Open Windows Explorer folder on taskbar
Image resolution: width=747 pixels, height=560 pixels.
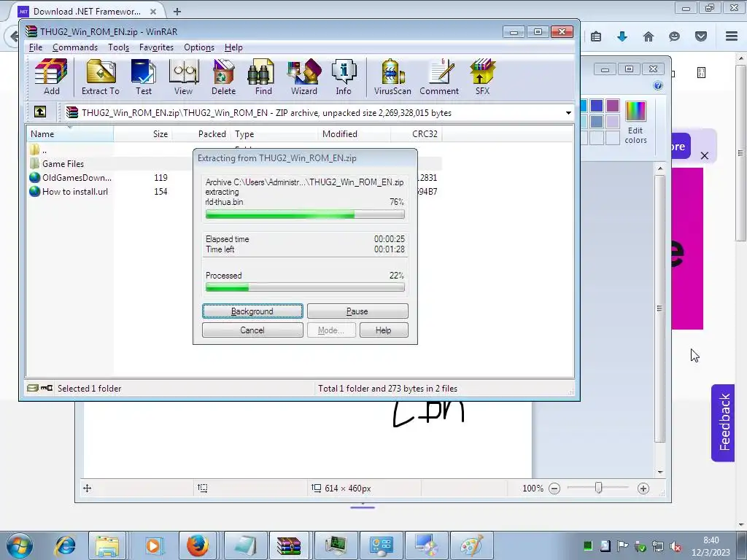[108, 545]
